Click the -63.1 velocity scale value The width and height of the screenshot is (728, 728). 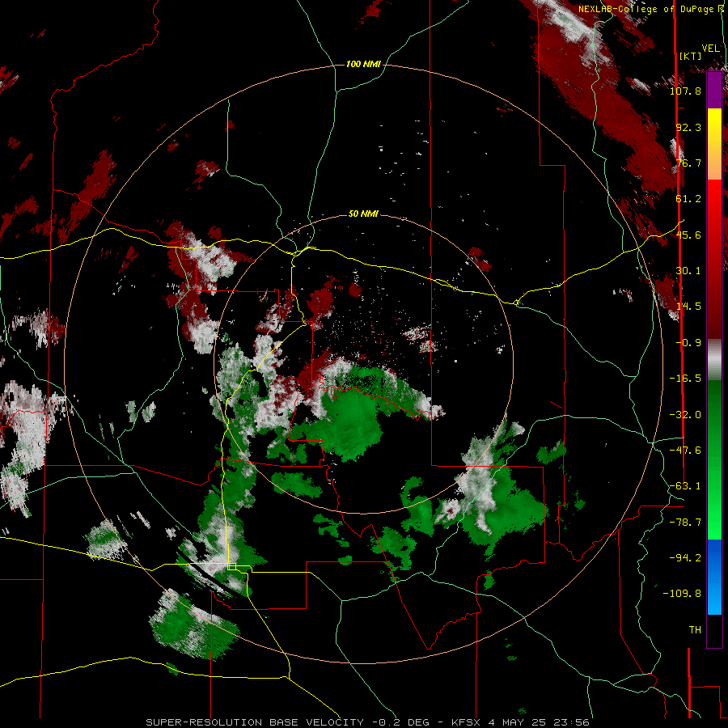point(685,486)
